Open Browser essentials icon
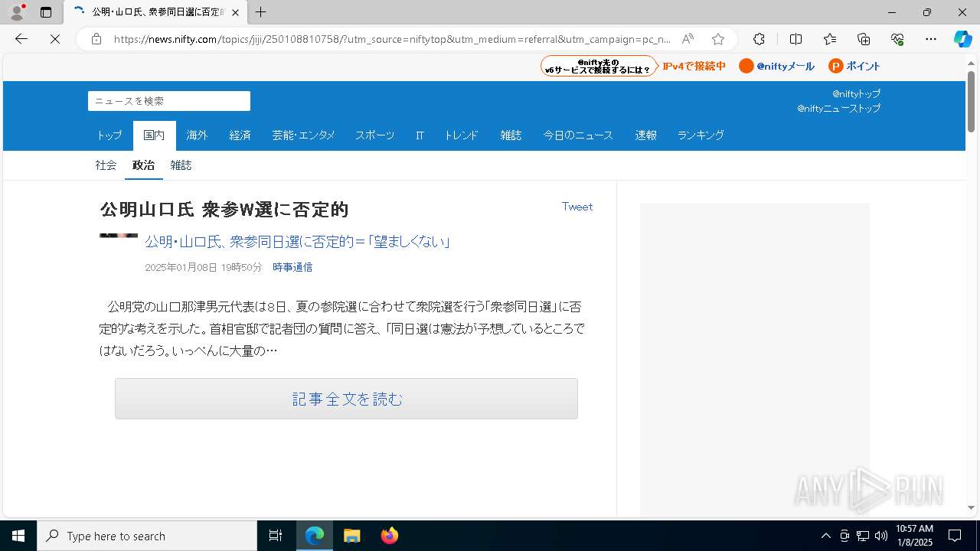 tap(897, 39)
